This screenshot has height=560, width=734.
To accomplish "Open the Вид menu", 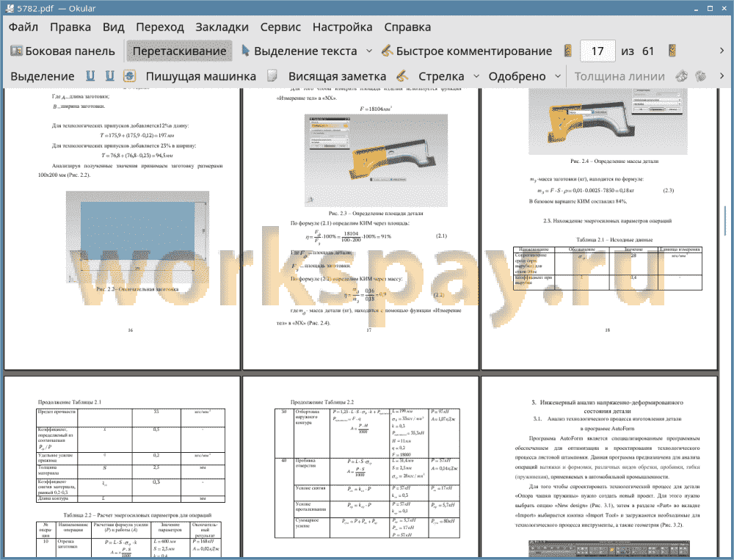I will click(x=113, y=27).
